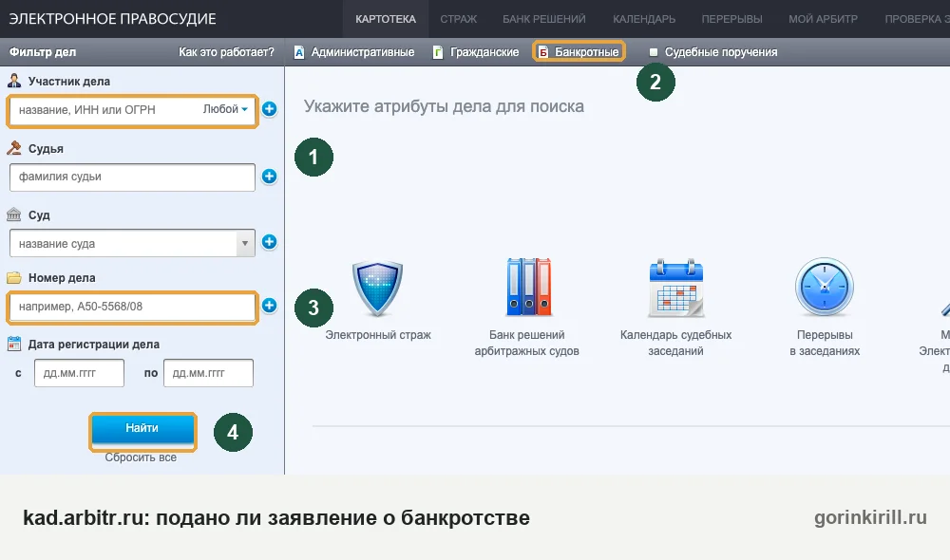Click the Банк решений арбитражных судов label
Image resolution: width=950 pixels, height=560 pixels.
point(526,343)
